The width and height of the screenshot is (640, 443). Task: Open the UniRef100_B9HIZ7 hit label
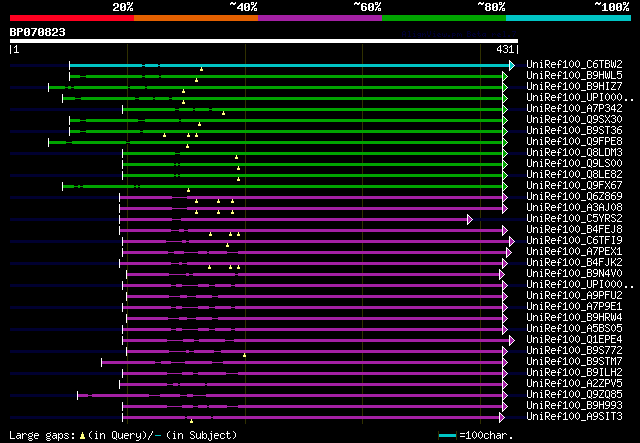point(574,87)
